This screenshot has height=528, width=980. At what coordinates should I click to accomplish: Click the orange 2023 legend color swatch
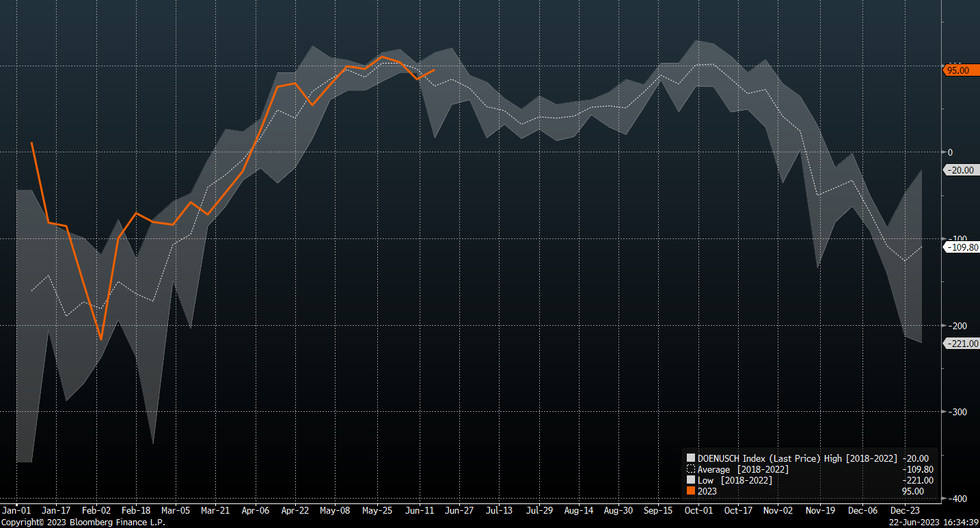(691, 491)
